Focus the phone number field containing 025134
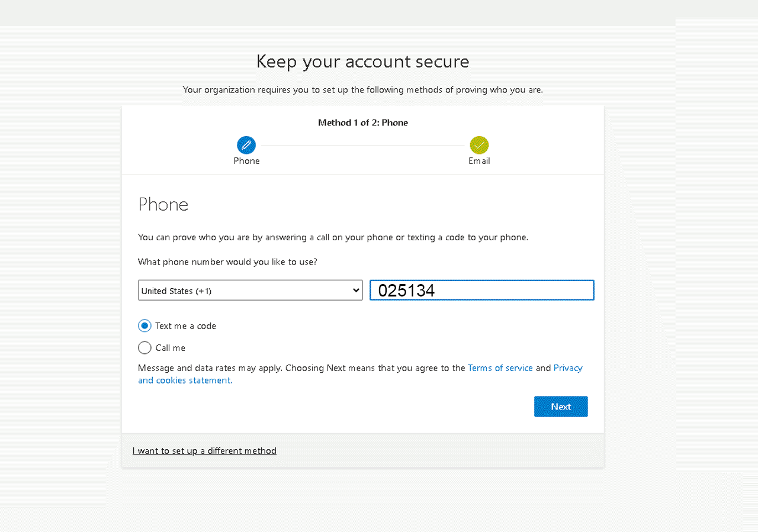This screenshot has width=758, height=532. pos(481,291)
